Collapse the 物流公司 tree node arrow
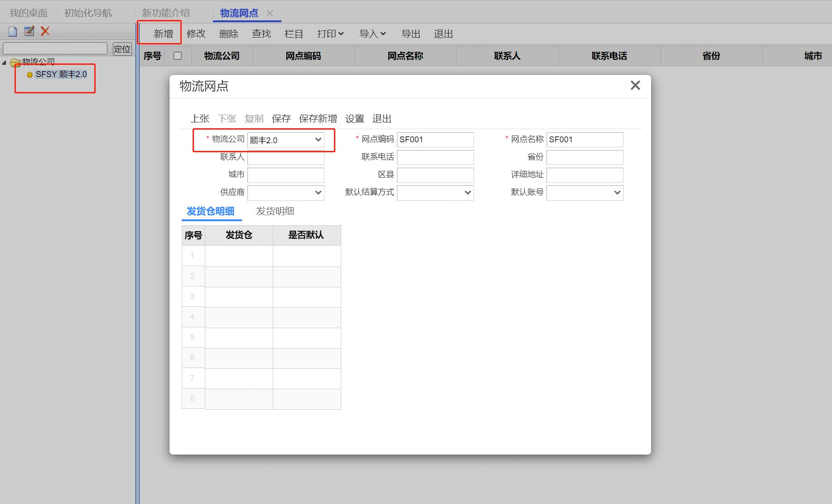The image size is (832, 504). pos(4,63)
